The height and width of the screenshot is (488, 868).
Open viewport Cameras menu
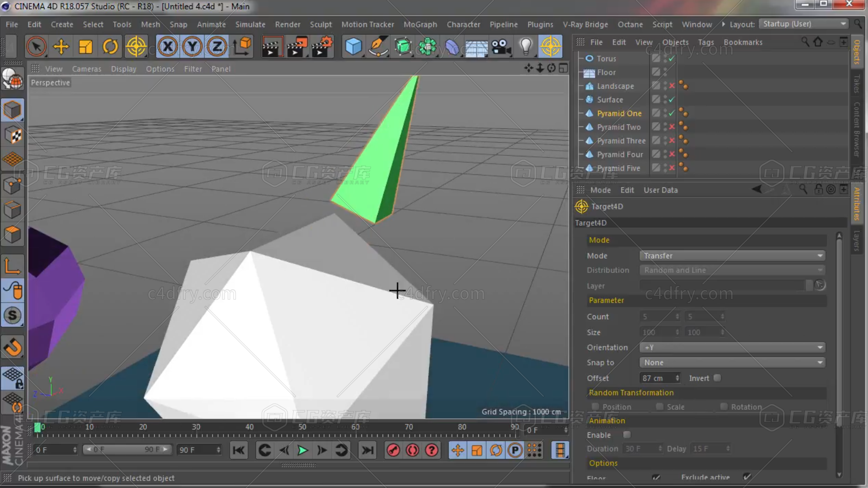[87, 69]
